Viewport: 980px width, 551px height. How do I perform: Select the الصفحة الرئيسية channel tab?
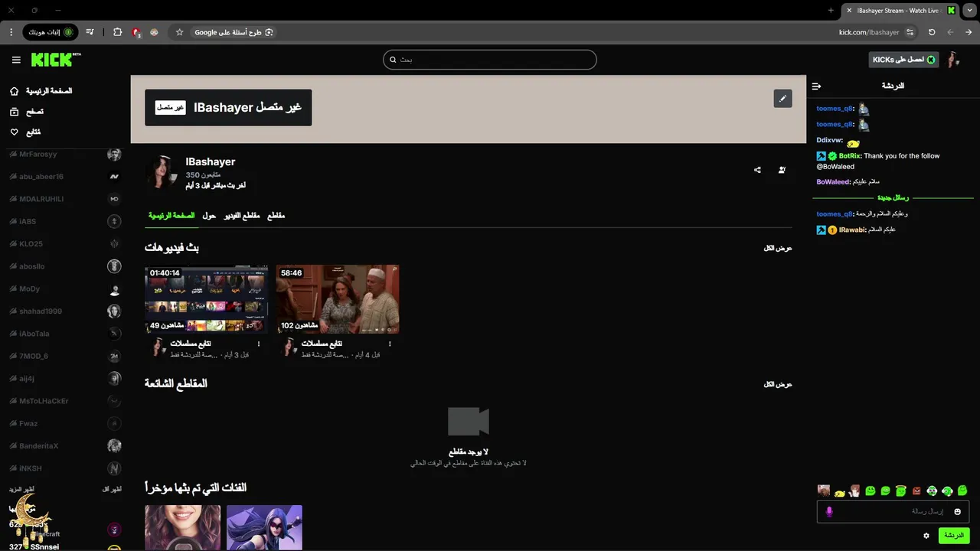tap(171, 216)
